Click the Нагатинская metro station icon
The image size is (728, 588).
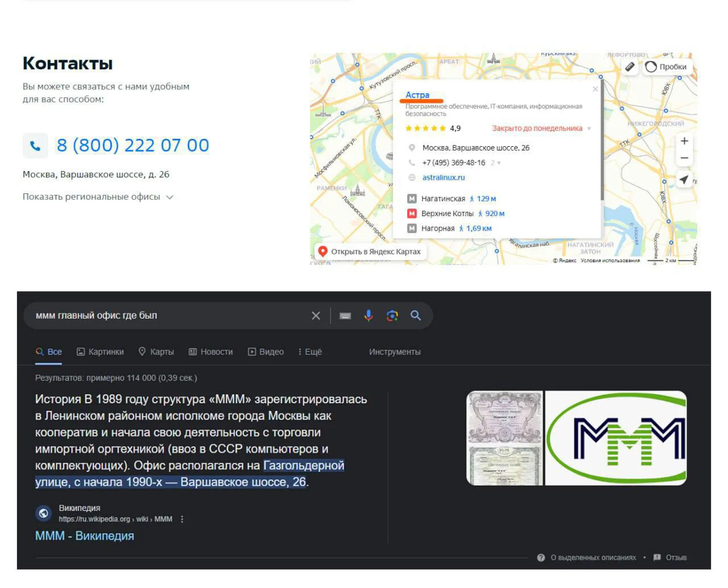[x=412, y=198]
